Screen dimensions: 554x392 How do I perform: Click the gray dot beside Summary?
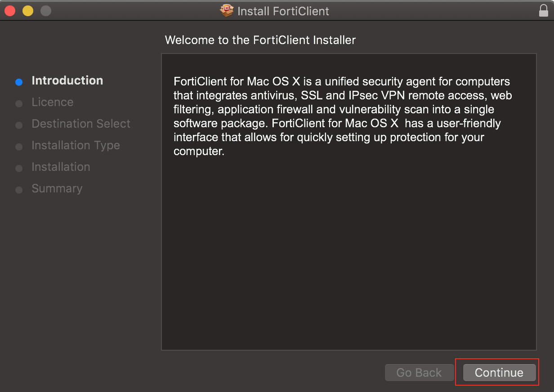(x=19, y=189)
